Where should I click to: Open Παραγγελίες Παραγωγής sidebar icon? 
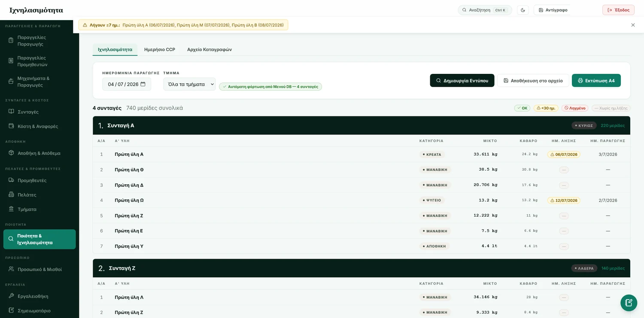11,40
